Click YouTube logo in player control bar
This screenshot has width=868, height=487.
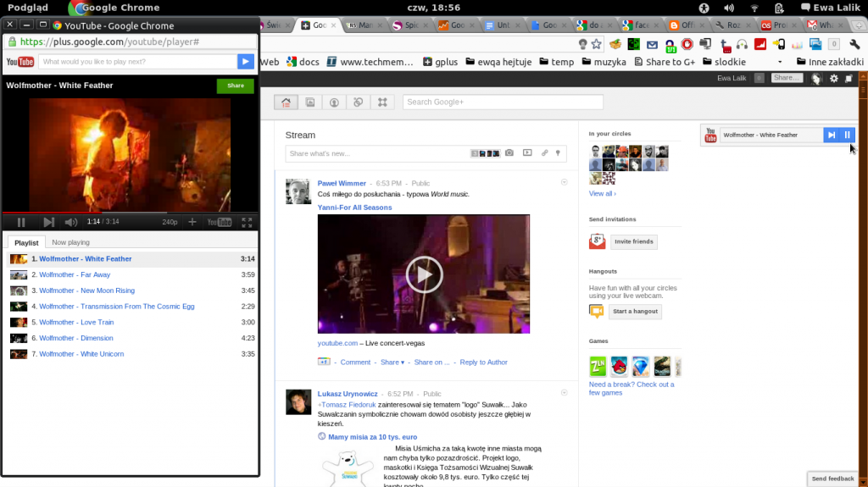(220, 222)
